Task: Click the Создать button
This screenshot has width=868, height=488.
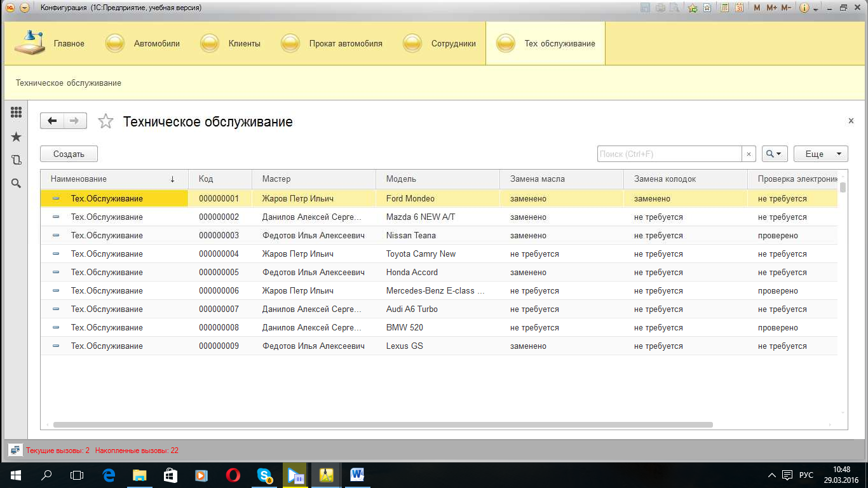Action: click(x=69, y=154)
